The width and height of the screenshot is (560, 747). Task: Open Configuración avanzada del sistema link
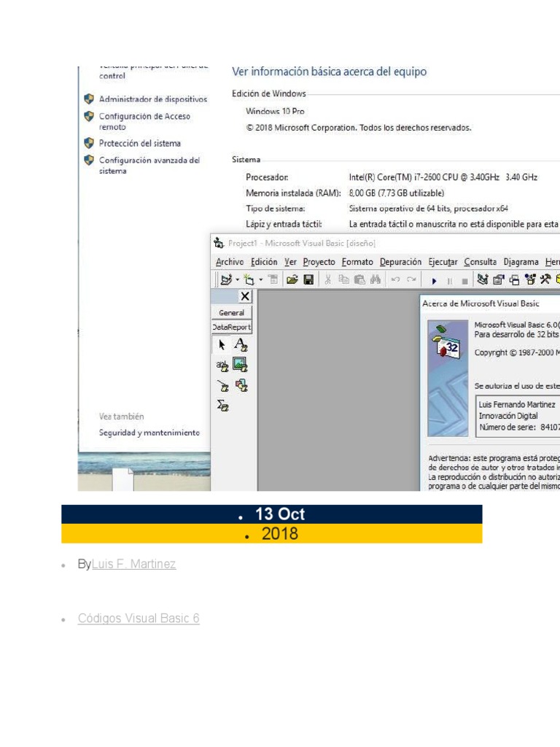[149, 166]
